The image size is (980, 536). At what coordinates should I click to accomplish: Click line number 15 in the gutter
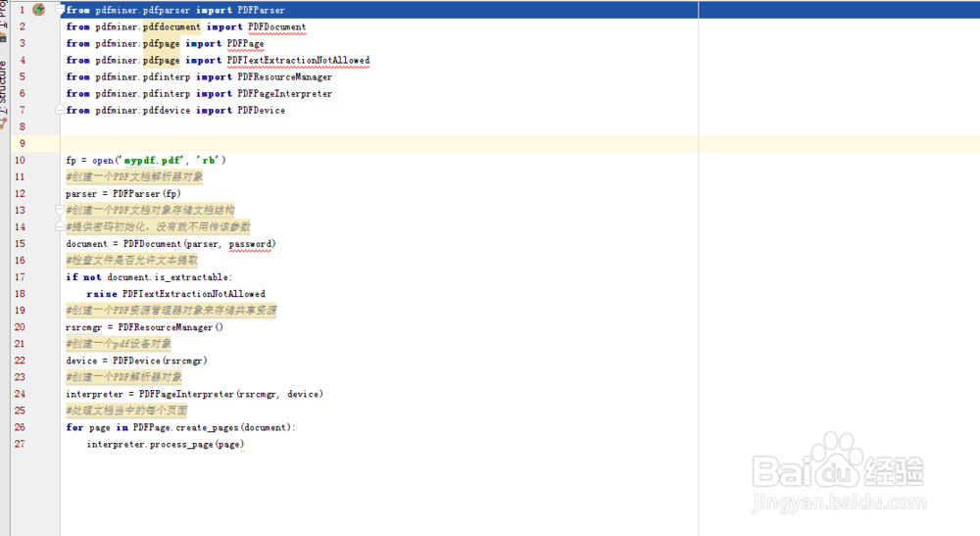(20, 244)
